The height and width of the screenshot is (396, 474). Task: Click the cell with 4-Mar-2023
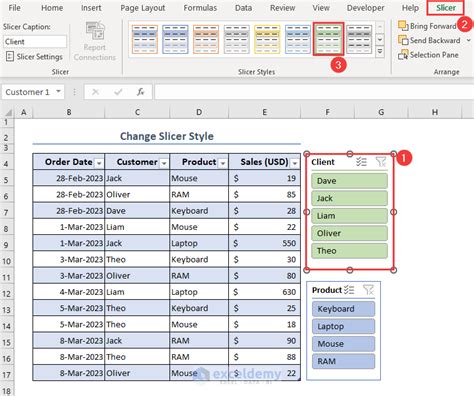[69, 292]
